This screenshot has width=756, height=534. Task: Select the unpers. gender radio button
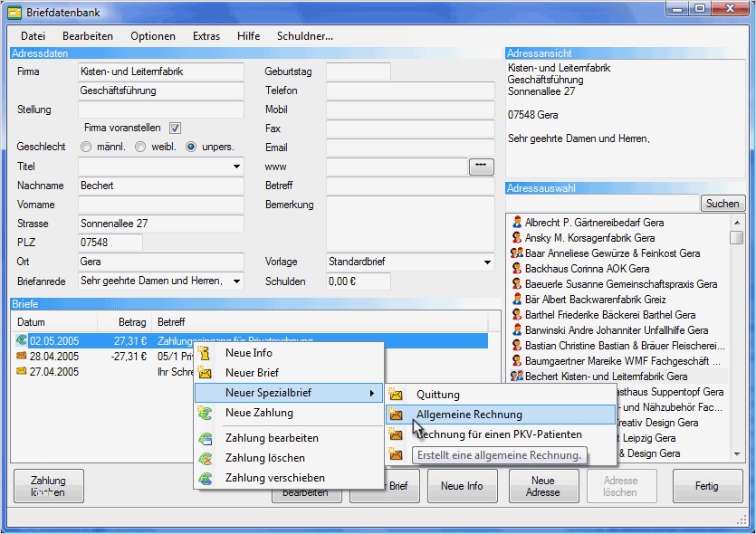point(191,147)
